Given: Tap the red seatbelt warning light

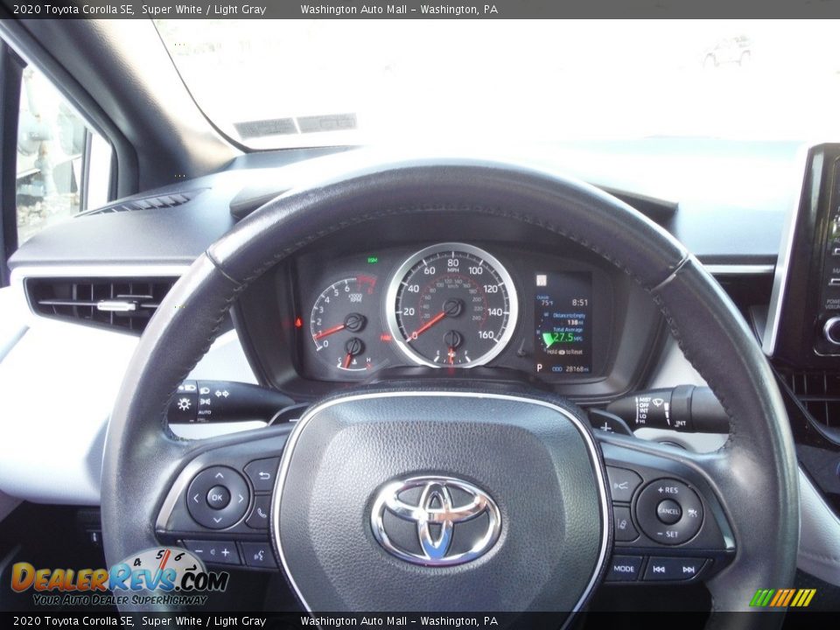Looking at the screenshot, I should coord(297,323).
